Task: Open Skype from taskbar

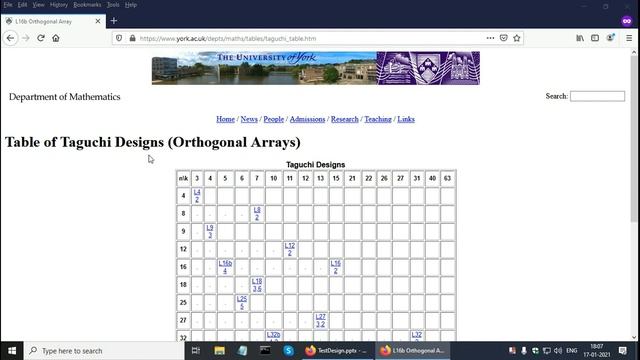Action: pos(289,351)
